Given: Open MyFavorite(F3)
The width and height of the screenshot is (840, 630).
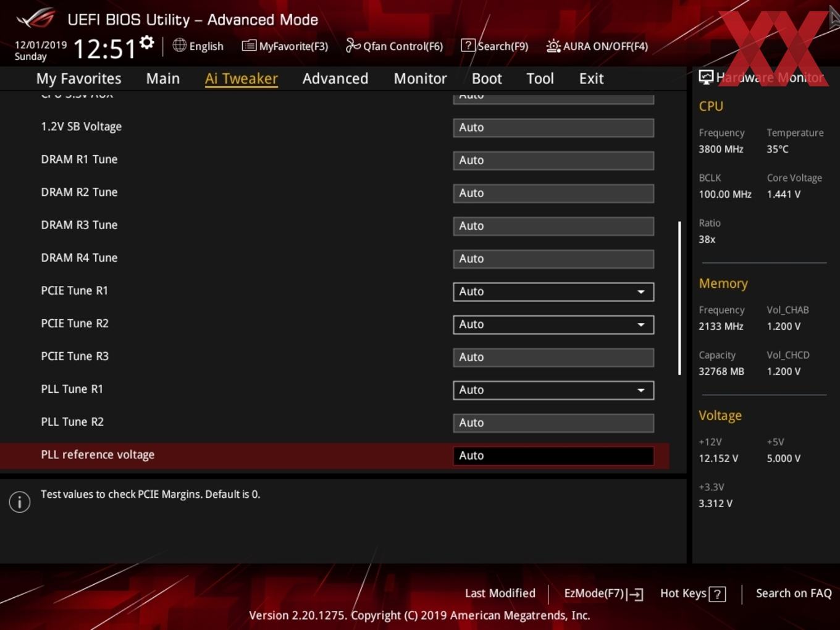Looking at the screenshot, I should (293, 46).
